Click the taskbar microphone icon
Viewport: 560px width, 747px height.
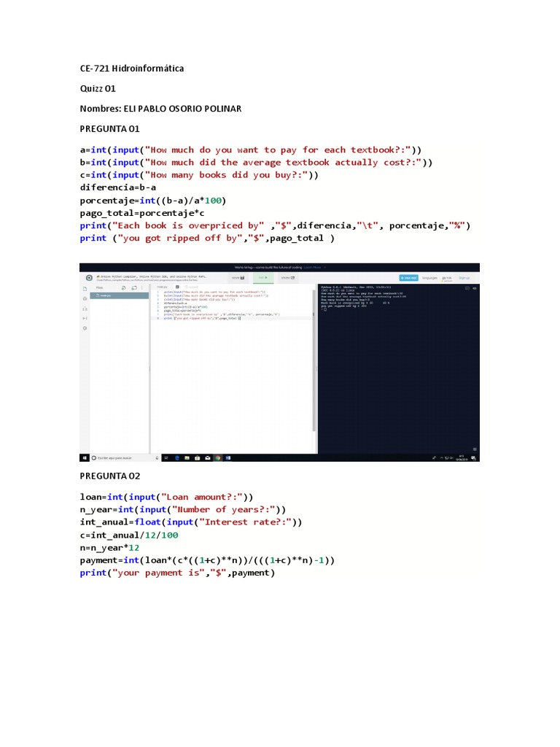(x=157, y=458)
